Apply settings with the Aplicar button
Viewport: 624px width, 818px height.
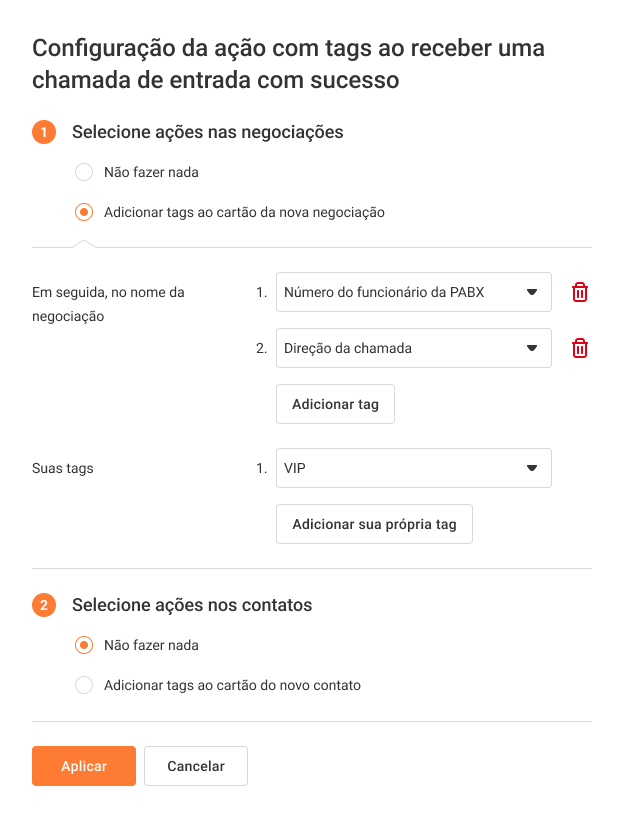click(84, 766)
